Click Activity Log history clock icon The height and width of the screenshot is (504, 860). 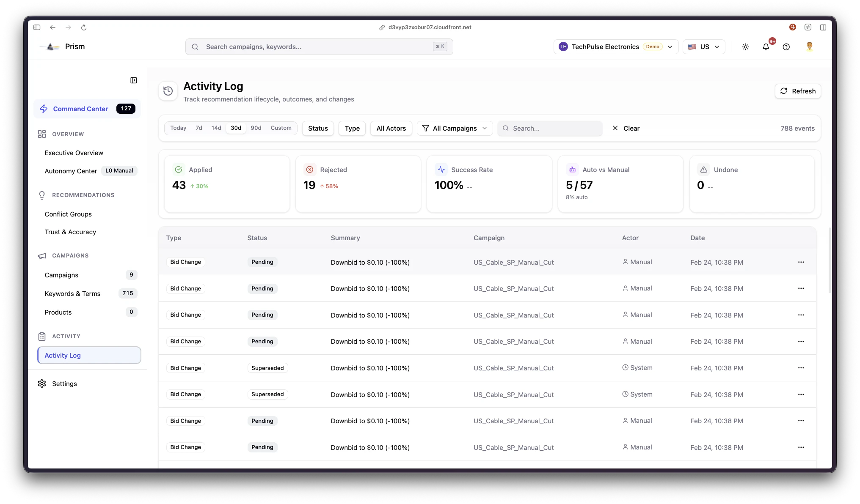click(168, 91)
